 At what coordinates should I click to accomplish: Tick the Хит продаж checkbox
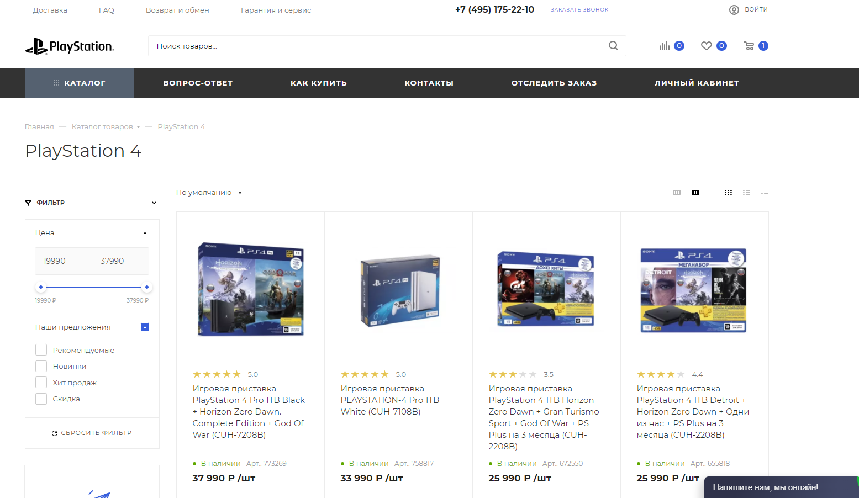[41, 383]
